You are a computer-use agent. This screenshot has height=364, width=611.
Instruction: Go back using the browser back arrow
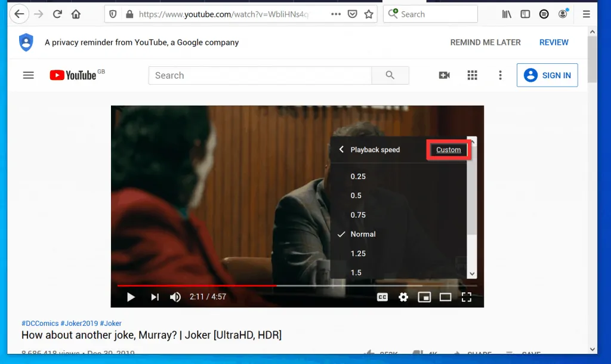coord(19,14)
